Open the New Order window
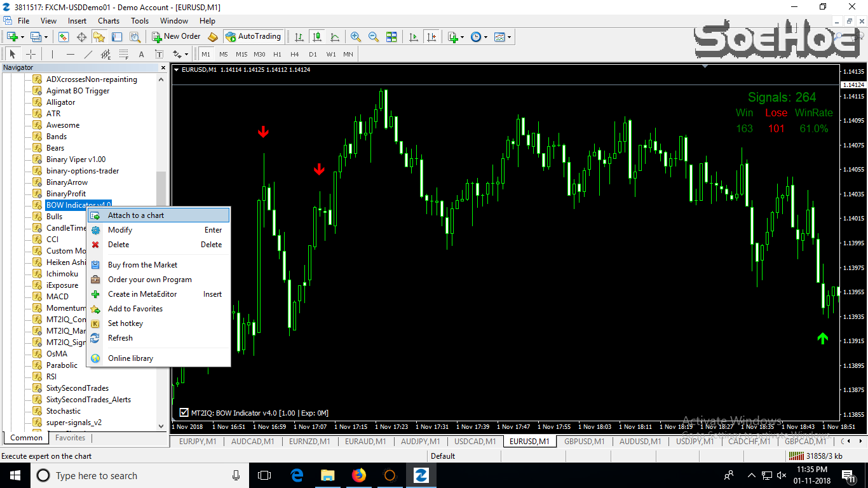 [177, 36]
